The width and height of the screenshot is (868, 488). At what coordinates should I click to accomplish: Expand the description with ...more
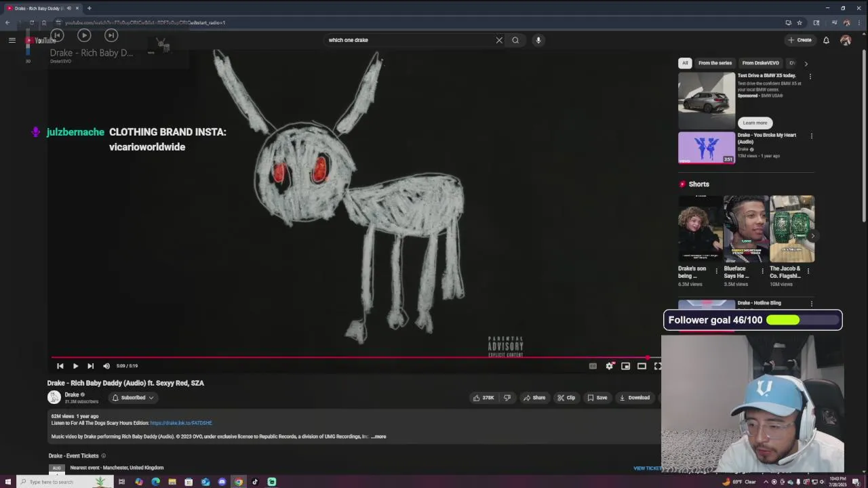(x=378, y=436)
